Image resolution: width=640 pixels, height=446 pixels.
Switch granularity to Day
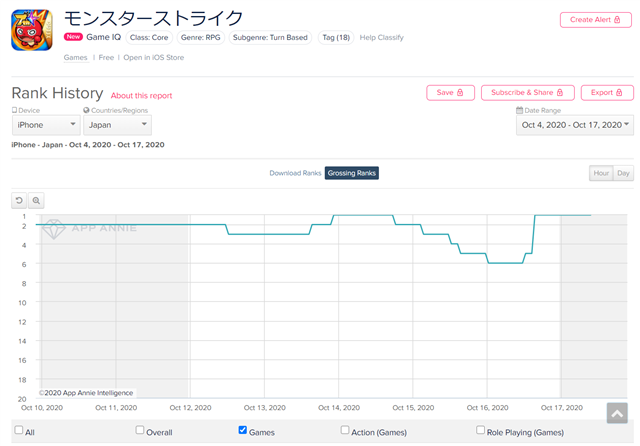pos(623,173)
